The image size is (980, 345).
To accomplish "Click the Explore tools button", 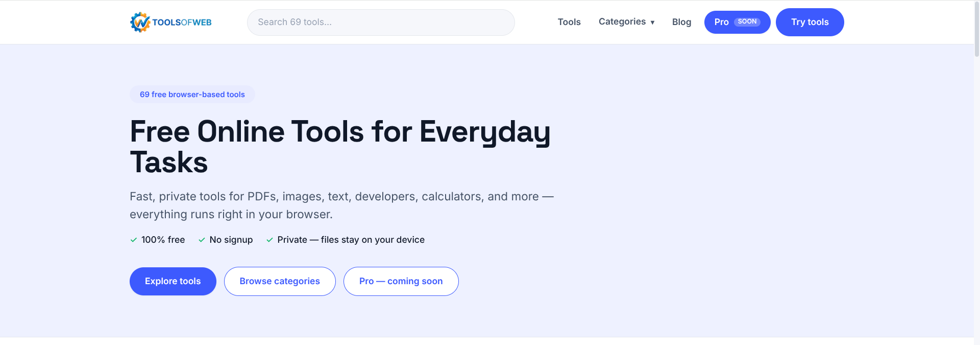I will click(173, 281).
